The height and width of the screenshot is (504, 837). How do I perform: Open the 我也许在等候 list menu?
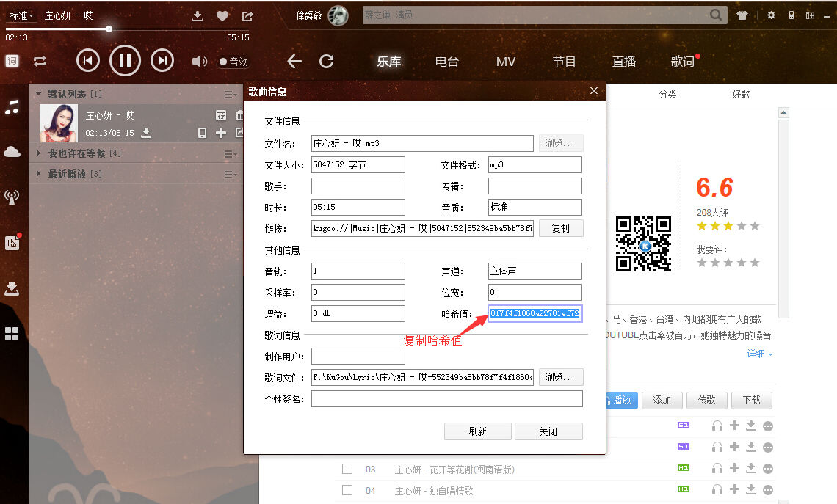(230, 153)
